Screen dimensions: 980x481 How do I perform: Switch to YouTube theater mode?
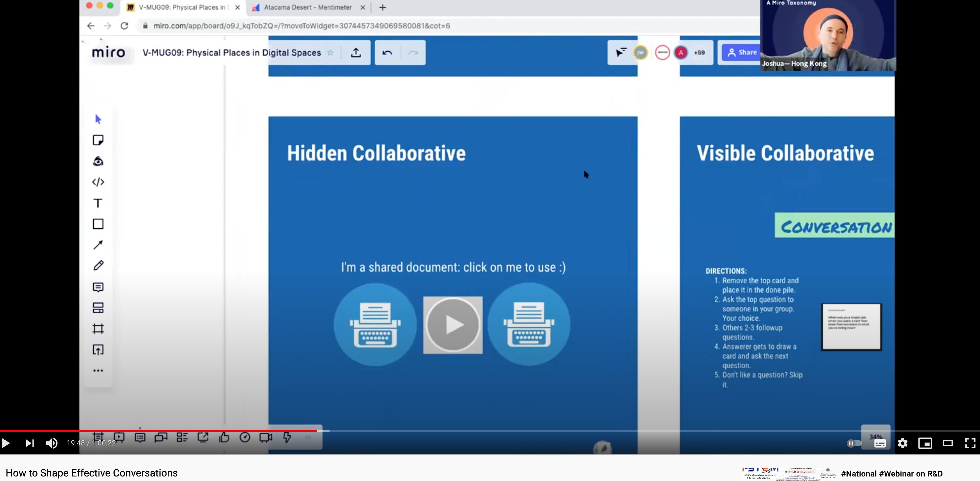(948, 443)
